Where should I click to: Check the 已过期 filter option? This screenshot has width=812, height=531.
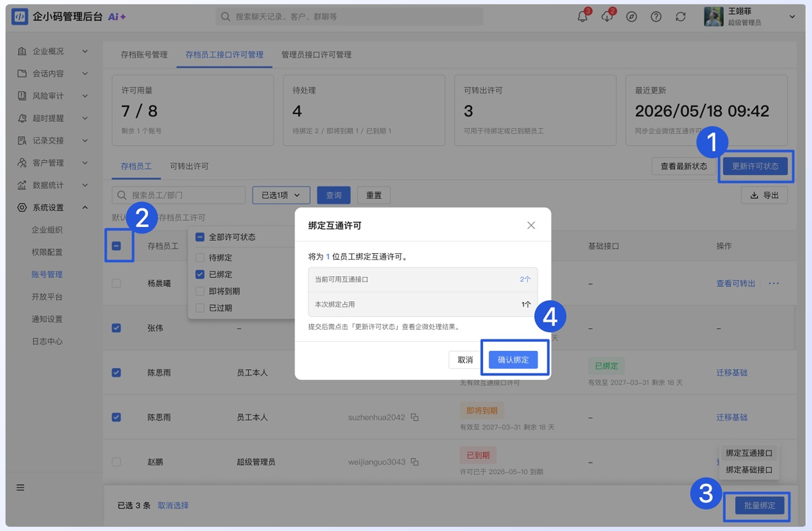[200, 308]
